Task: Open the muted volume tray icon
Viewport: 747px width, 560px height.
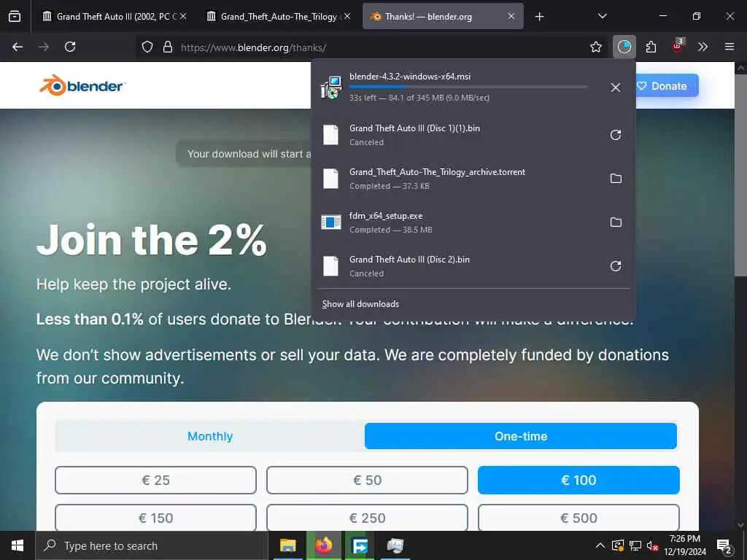Action: (652, 545)
